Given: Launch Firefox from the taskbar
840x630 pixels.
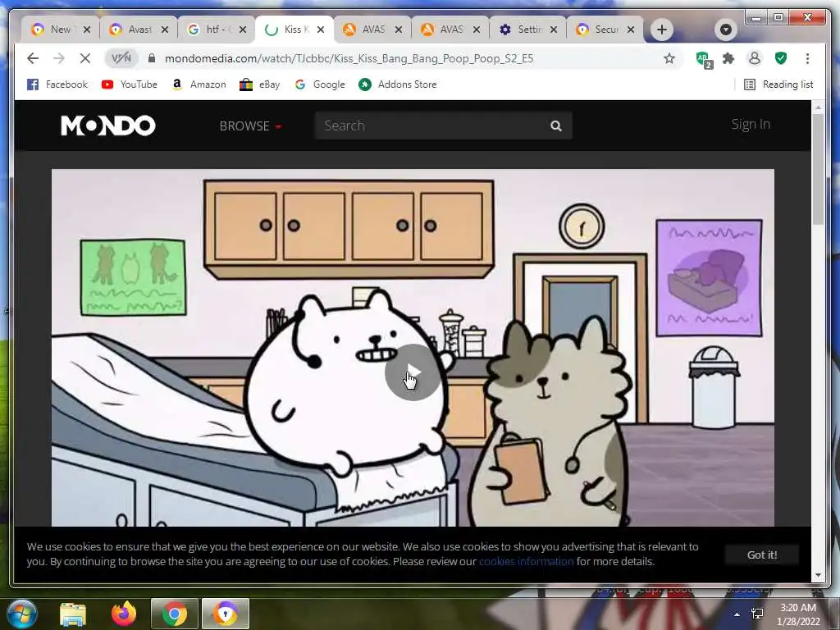Looking at the screenshot, I should (124, 614).
